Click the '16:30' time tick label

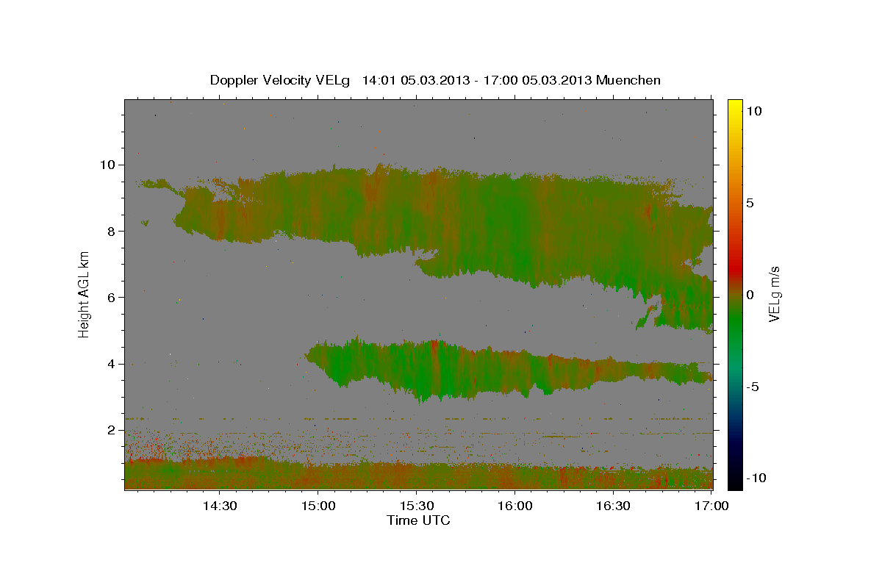click(x=614, y=506)
